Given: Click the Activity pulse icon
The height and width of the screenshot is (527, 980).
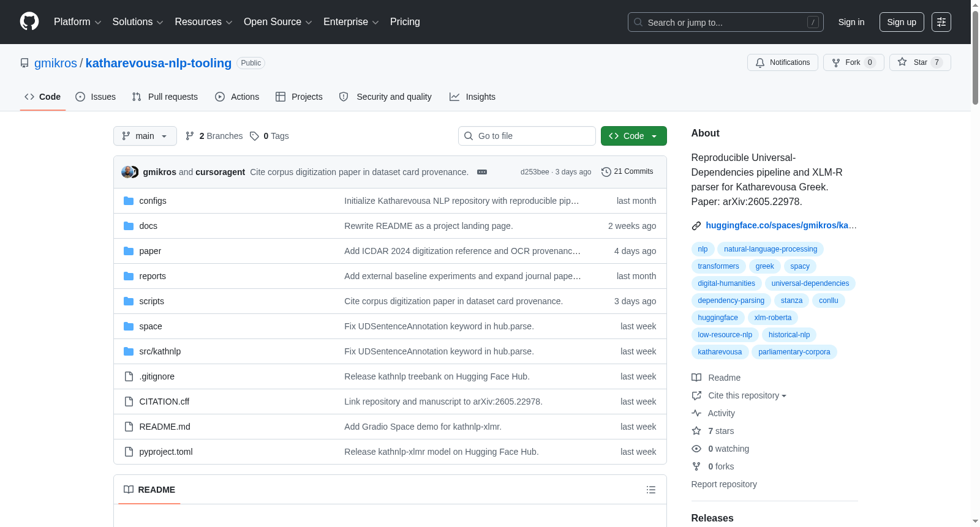Looking at the screenshot, I should (x=696, y=413).
